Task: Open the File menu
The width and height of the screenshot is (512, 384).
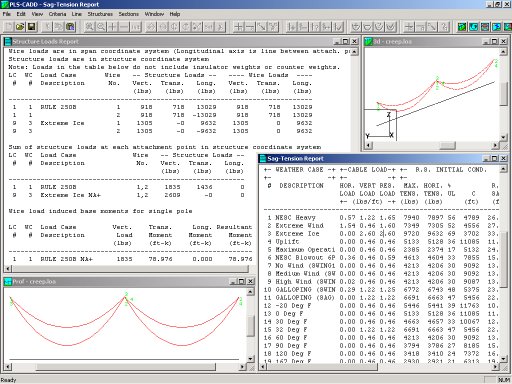Action: pyautogui.click(x=7, y=14)
